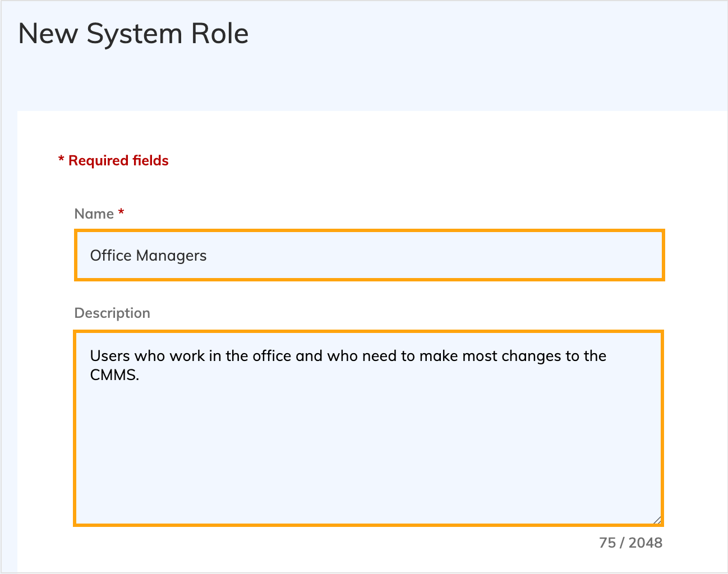Viewport: 728px width, 574px height.
Task: Click the Required fields notice text
Action: coord(118,161)
